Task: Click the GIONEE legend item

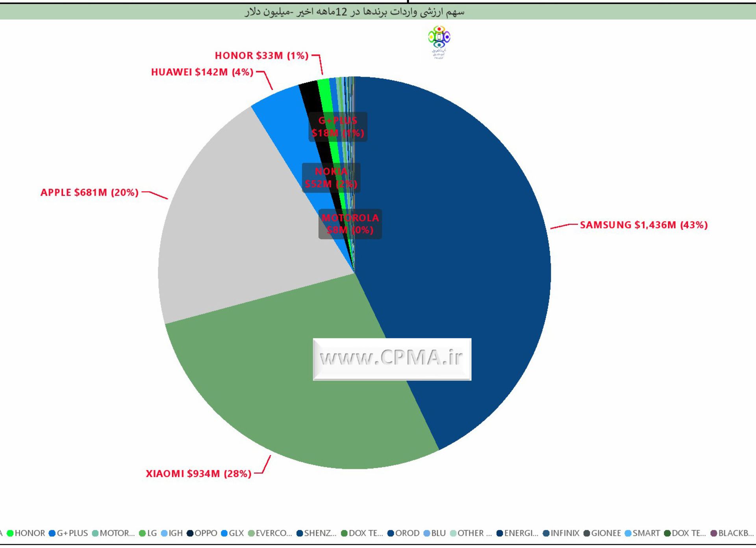Action: 606,533
